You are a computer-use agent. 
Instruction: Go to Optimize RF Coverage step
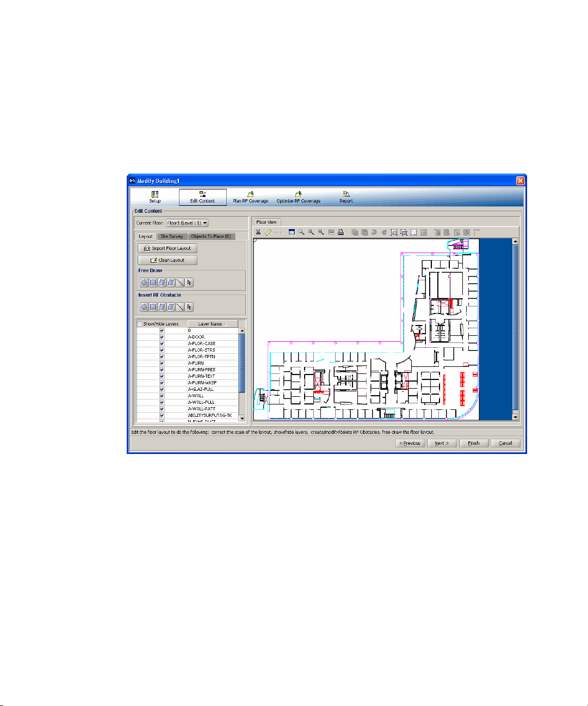coord(298,197)
